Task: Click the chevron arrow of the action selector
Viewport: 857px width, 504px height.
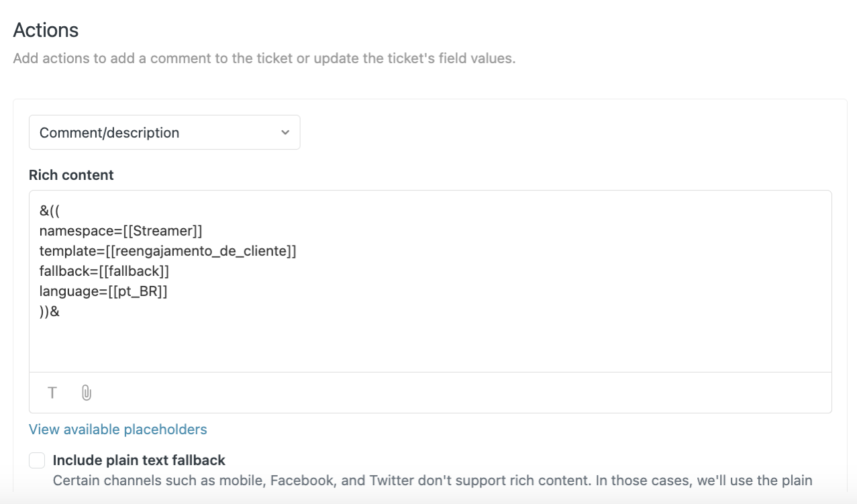Action: point(285,132)
